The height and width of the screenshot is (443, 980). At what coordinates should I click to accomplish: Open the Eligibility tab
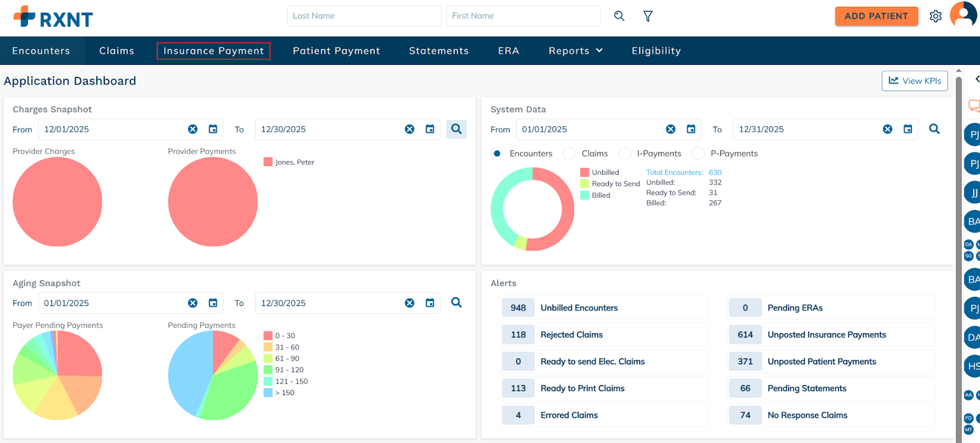point(656,51)
